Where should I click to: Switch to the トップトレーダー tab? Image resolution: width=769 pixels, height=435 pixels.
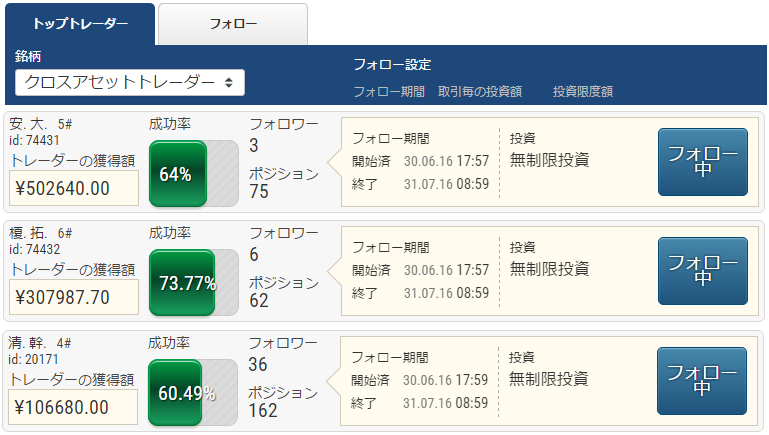coord(80,24)
